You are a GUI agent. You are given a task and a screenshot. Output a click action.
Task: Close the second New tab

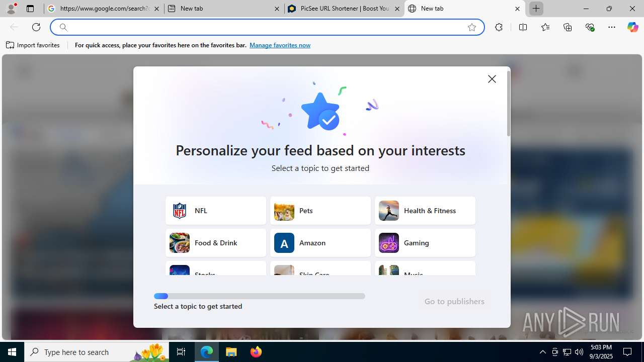pyautogui.click(x=277, y=9)
